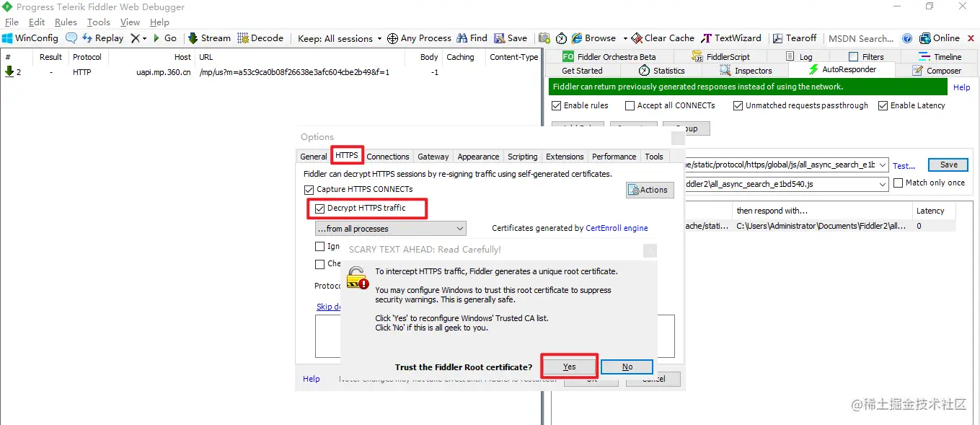Click the Any Process target picker
This screenshot has width=980, height=425.
coord(419,38)
